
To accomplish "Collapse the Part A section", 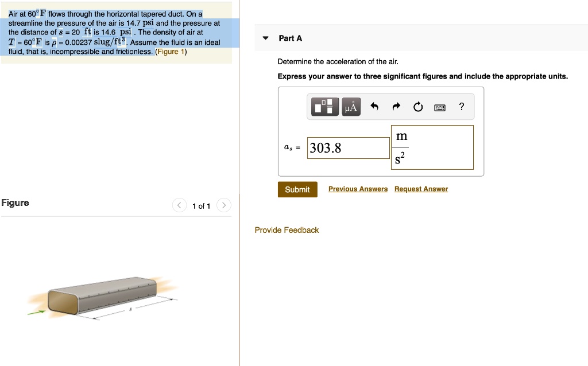I will pos(265,38).
